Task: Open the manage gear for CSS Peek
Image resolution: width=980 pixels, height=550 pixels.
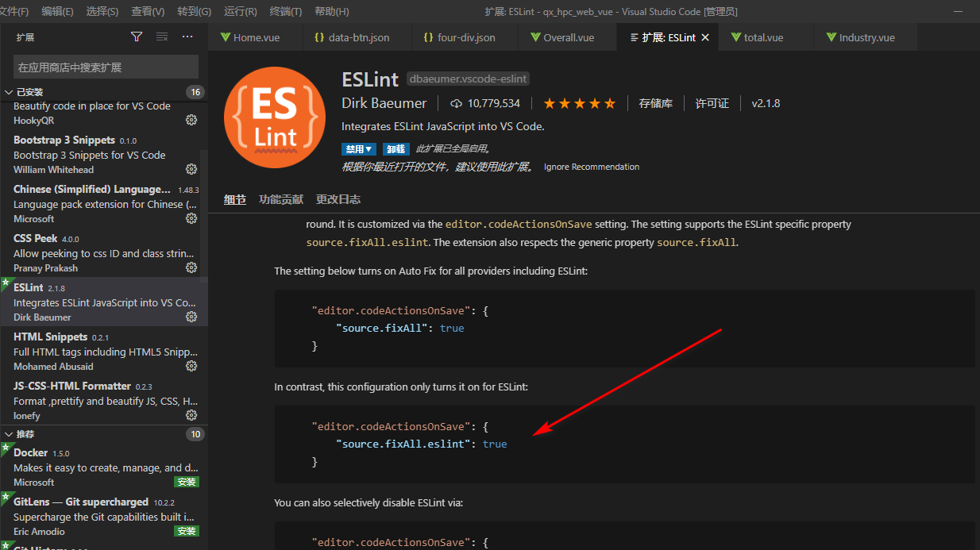Action: coord(191,267)
